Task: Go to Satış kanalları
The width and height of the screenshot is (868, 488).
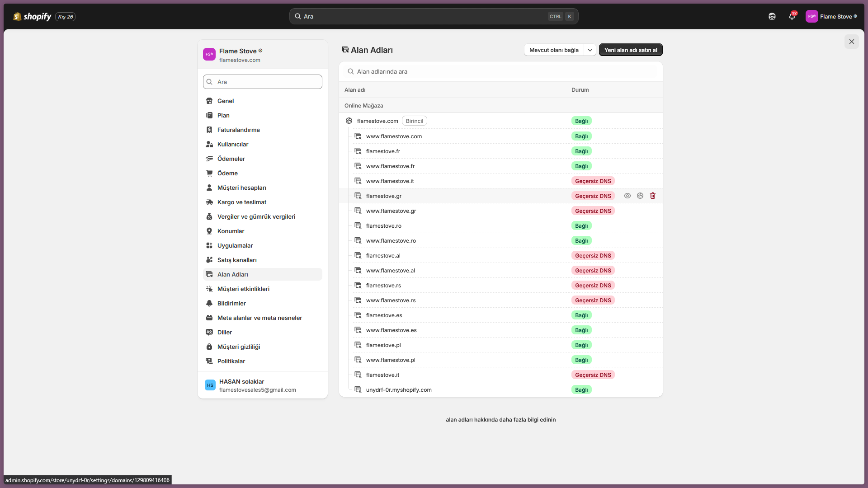Action: click(x=263, y=260)
